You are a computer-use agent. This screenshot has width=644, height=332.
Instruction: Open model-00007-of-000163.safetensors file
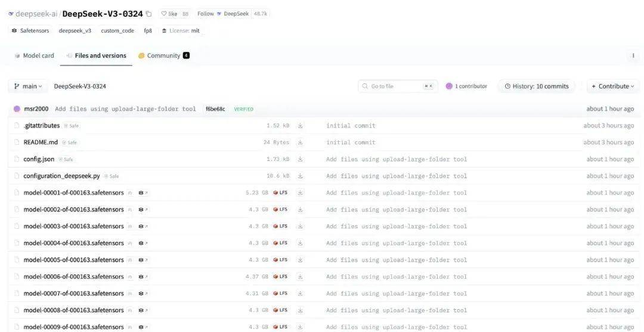(x=73, y=293)
